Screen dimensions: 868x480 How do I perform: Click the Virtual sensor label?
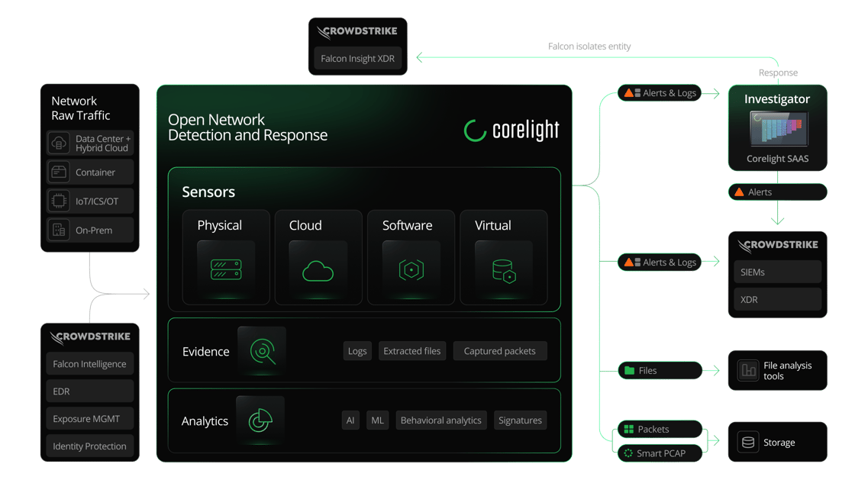(x=493, y=225)
